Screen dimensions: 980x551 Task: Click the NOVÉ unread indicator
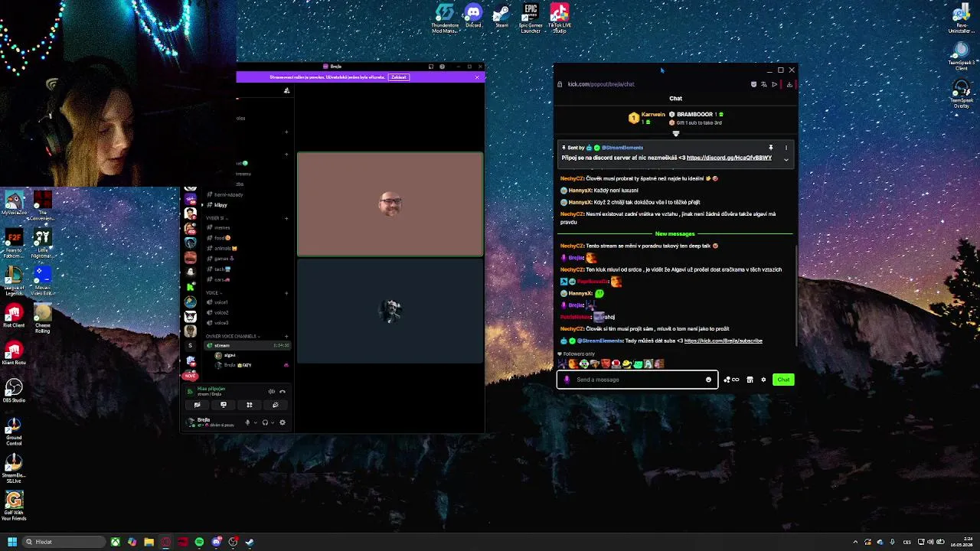click(191, 376)
